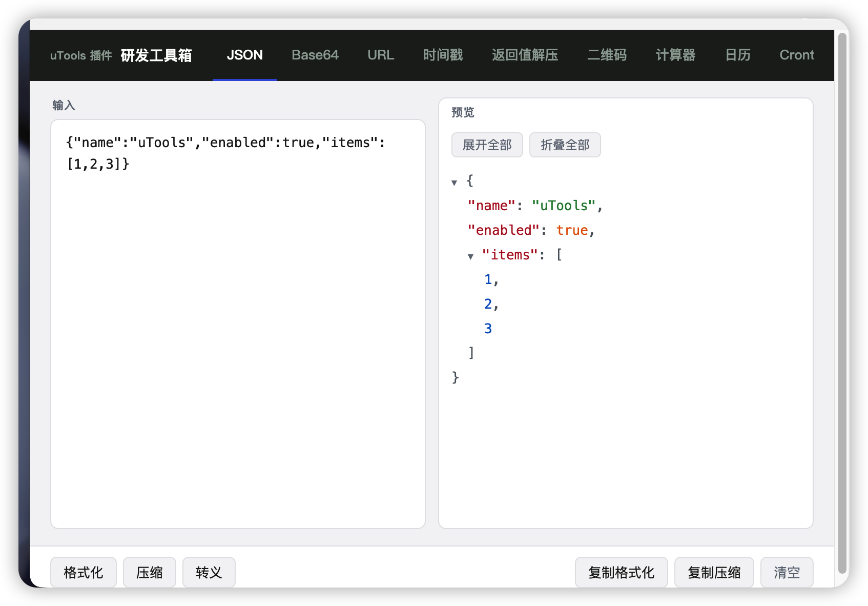Select the 日历 tab
868x606 pixels.
pos(738,55)
